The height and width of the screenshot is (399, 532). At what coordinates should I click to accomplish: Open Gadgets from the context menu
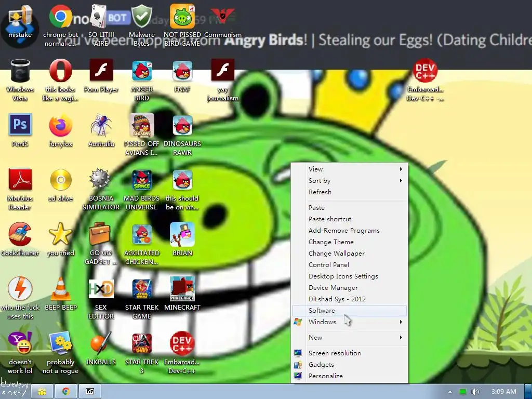(350, 364)
